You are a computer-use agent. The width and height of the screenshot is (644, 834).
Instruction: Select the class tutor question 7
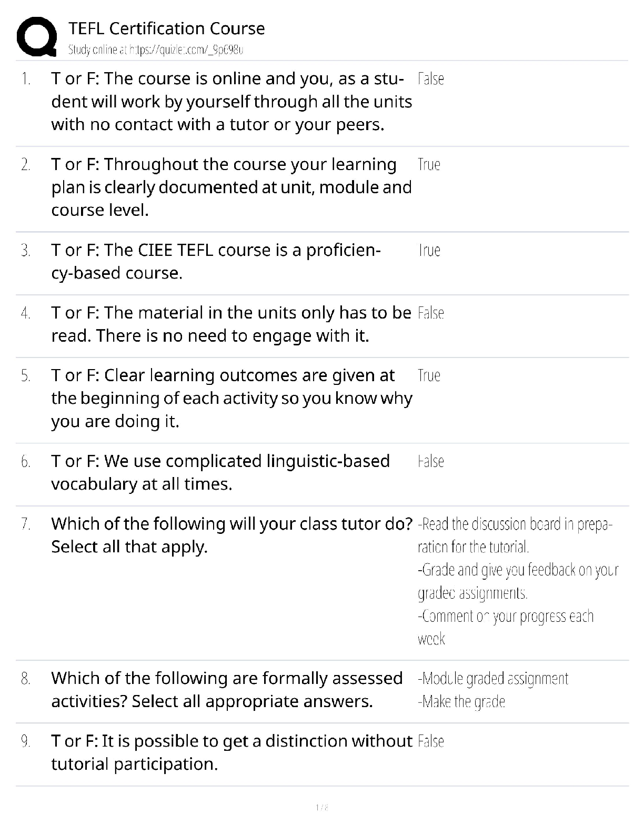232,535
